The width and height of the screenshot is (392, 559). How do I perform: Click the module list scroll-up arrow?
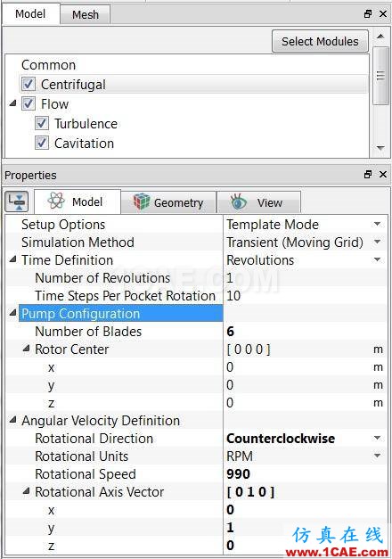click(380, 36)
